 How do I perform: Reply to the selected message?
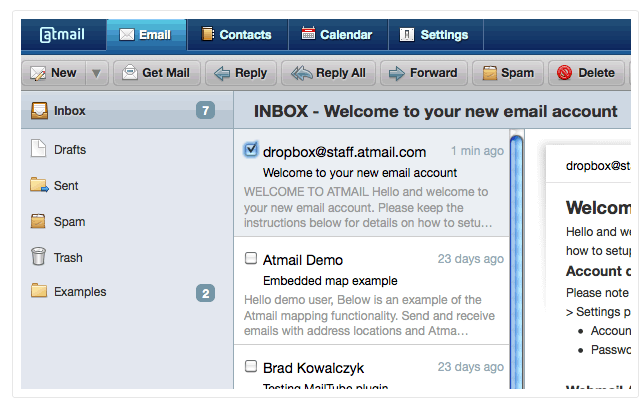[x=241, y=73]
